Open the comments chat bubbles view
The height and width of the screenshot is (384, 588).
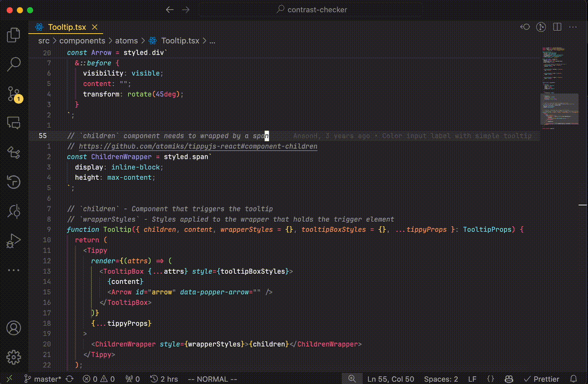click(13, 123)
